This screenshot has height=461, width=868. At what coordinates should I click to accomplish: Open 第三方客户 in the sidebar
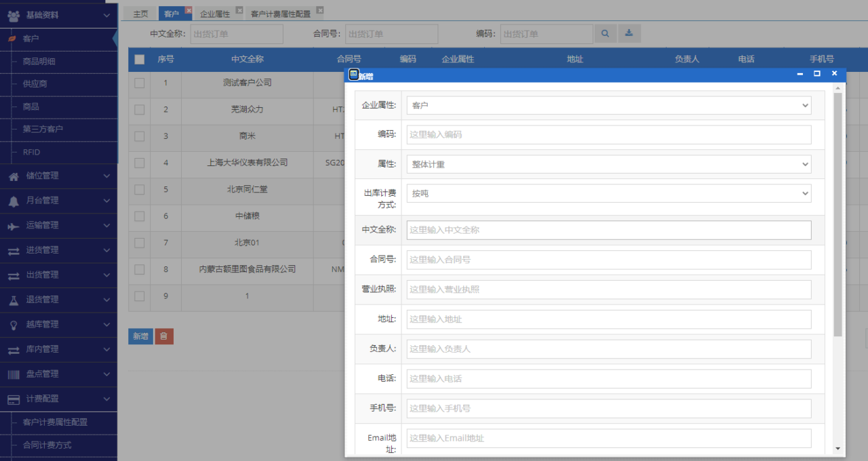tap(43, 129)
